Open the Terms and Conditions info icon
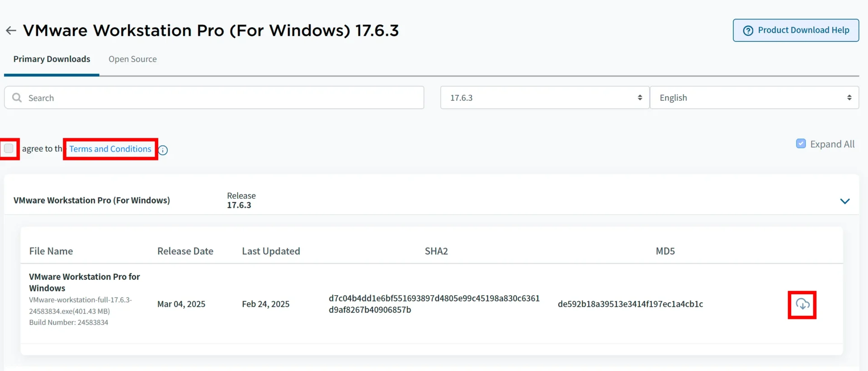Screen dimensions: 868x371 [x=163, y=150]
